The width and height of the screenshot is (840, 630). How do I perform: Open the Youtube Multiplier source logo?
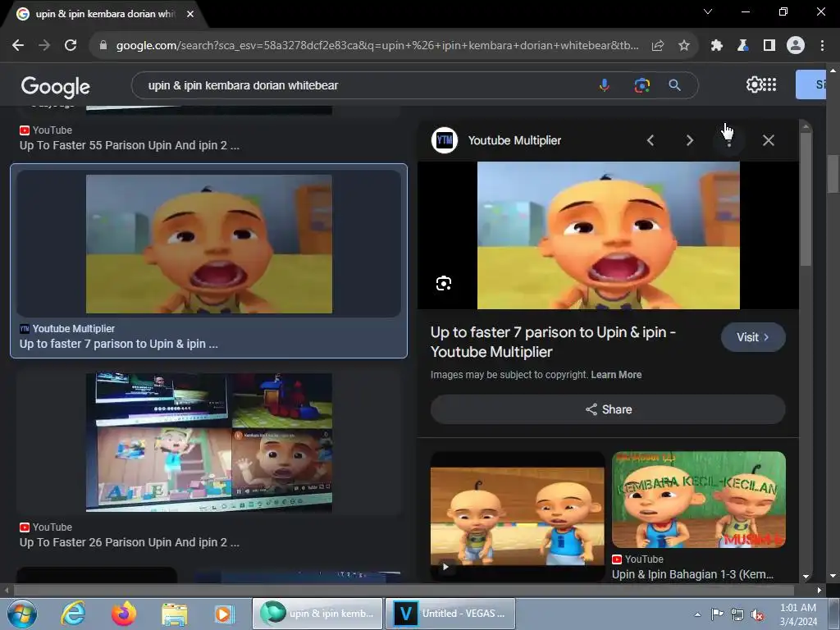pos(444,140)
